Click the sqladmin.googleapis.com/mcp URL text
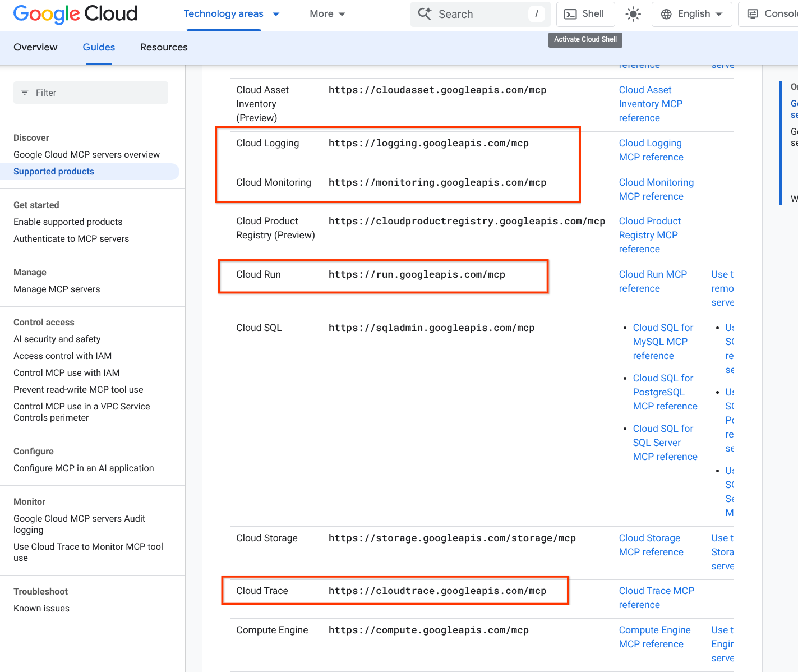This screenshot has width=798, height=672. click(431, 328)
